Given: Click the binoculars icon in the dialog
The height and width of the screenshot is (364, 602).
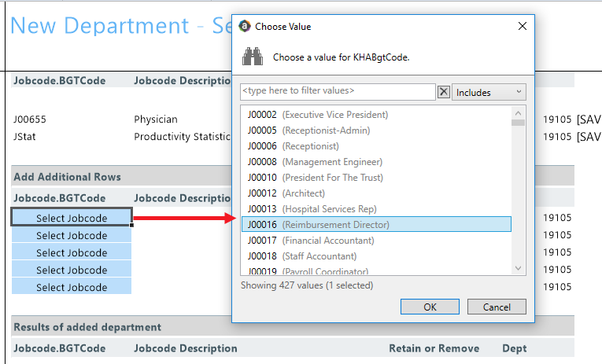Looking at the screenshot, I should (x=252, y=57).
